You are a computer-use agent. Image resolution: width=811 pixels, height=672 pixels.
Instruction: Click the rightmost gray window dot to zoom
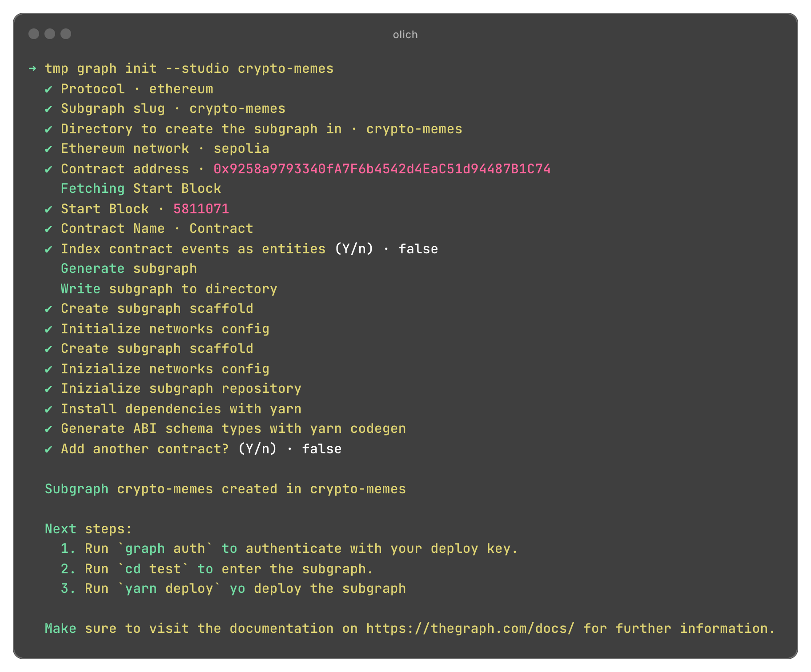pyautogui.click(x=66, y=34)
